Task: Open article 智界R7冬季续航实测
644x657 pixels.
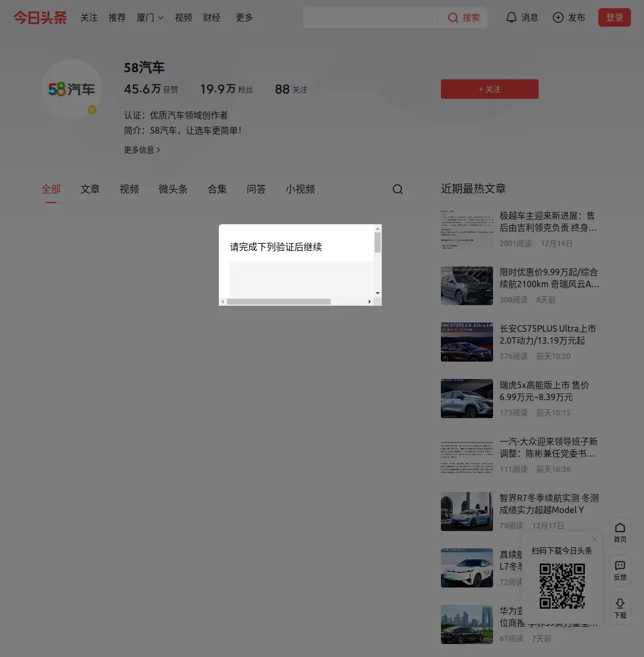Action: point(549,504)
